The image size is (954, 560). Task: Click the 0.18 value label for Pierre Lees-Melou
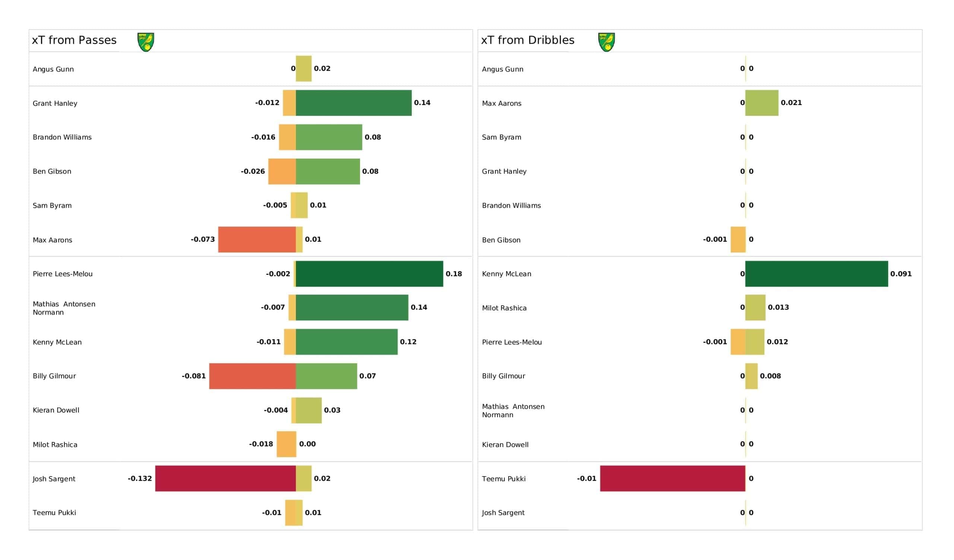coord(454,274)
